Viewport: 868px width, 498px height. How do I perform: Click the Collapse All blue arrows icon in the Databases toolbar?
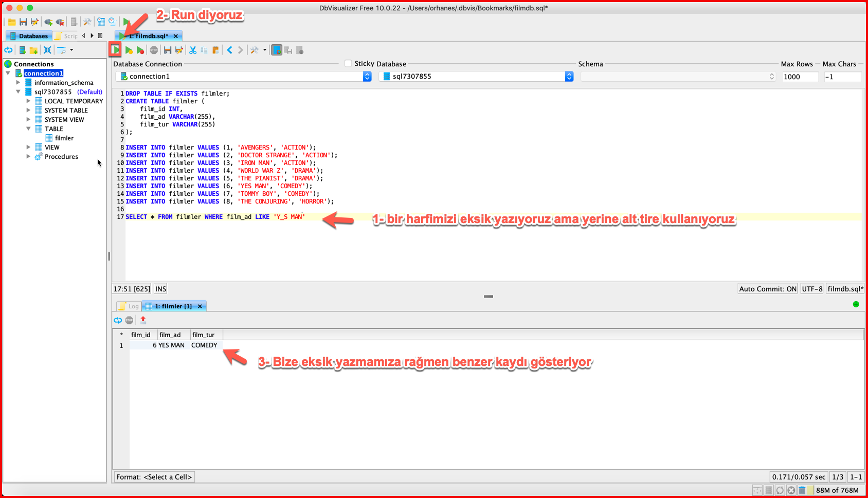(47, 50)
